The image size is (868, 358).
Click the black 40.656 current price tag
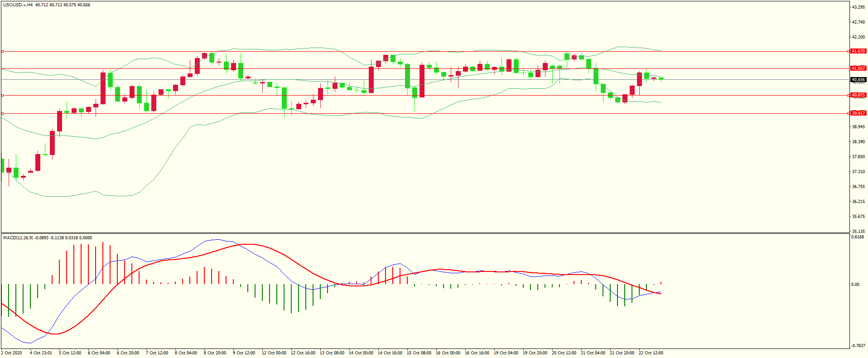[x=858, y=80]
